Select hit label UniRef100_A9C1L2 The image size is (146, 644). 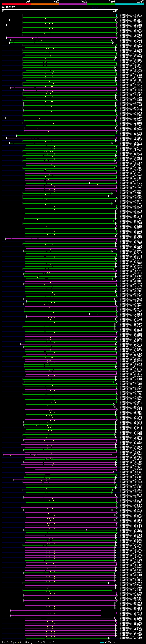pyautogui.click(x=131, y=93)
